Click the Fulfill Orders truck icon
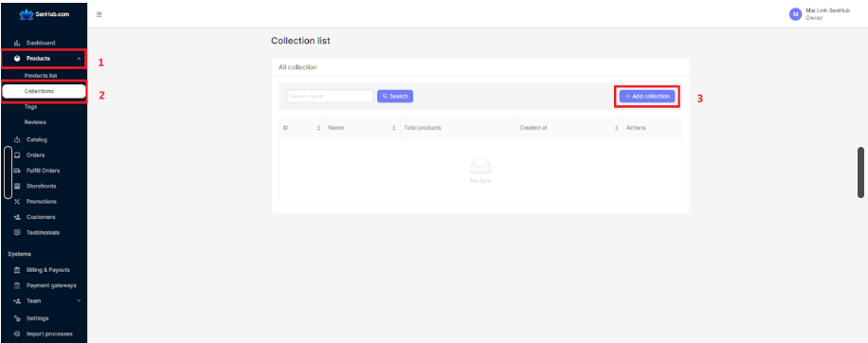 tap(17, 171)
